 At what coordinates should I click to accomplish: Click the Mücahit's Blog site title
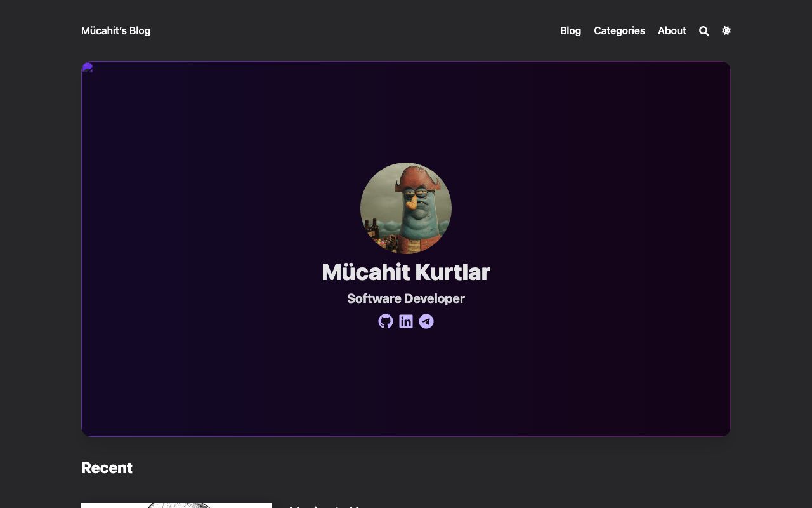point(115,30)
